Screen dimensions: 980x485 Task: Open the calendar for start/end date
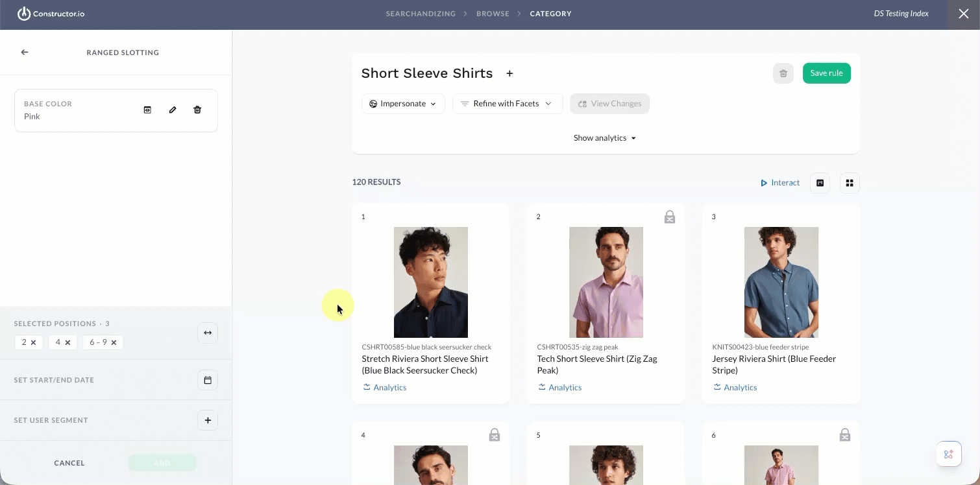(x=208, y=380)
